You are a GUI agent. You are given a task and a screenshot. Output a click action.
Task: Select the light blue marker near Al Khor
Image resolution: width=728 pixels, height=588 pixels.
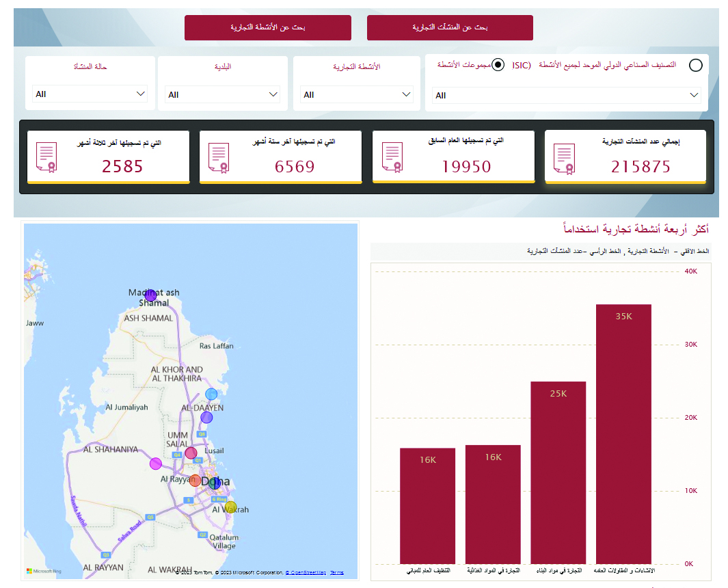[211, 394]
